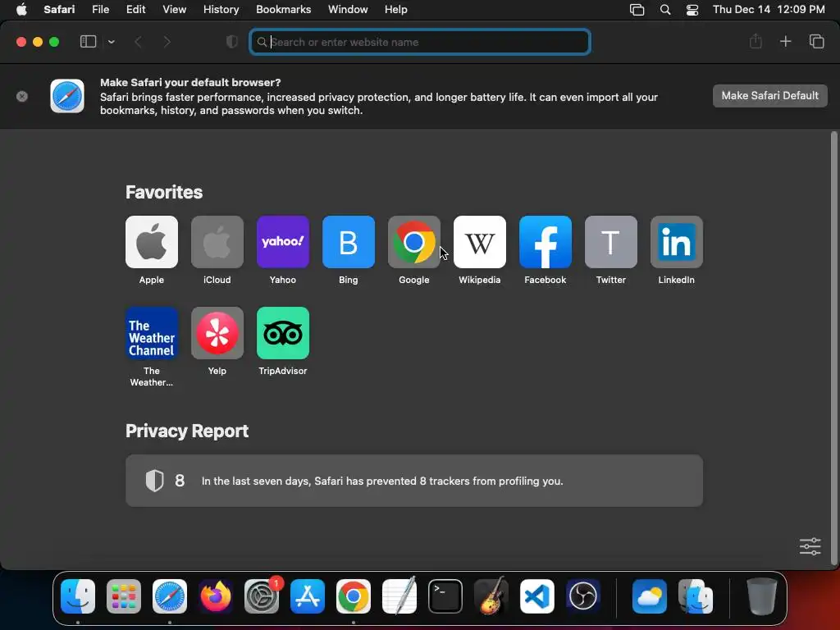Go back to previous page
Screen dimensions: 840x630
coord(138,42)
